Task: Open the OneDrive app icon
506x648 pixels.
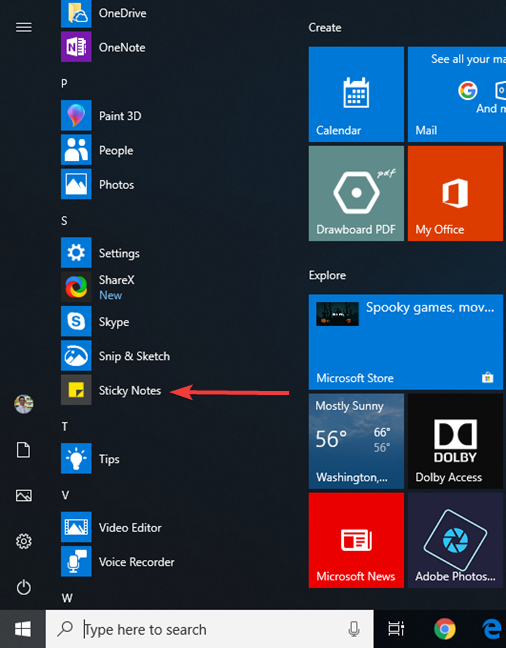Action: point(76,14)
